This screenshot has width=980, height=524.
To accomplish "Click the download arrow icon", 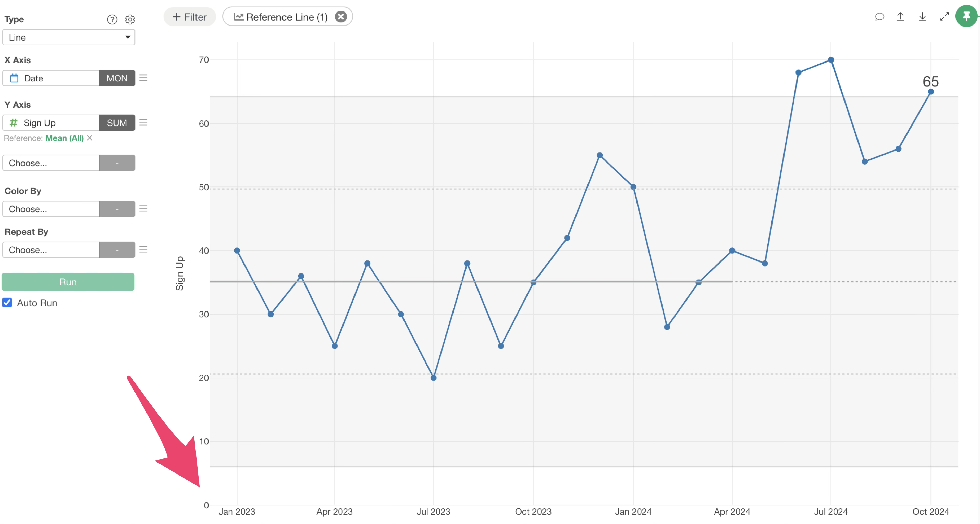I will (x=922, y=17).
